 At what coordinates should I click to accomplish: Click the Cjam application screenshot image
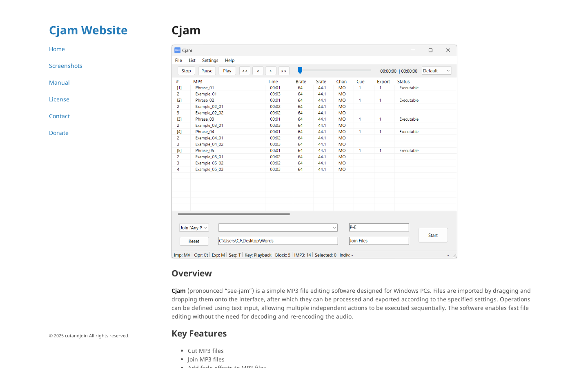pos(314,151)
